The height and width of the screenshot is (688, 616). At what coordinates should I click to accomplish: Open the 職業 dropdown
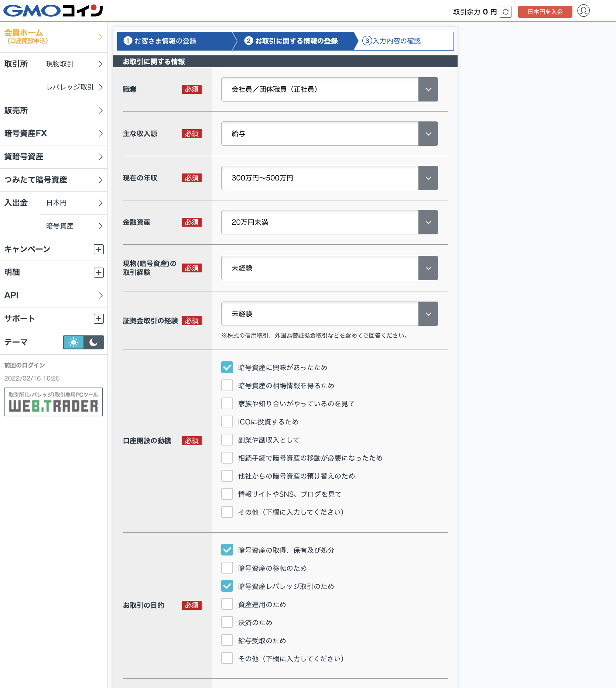(x=329, y=89)
